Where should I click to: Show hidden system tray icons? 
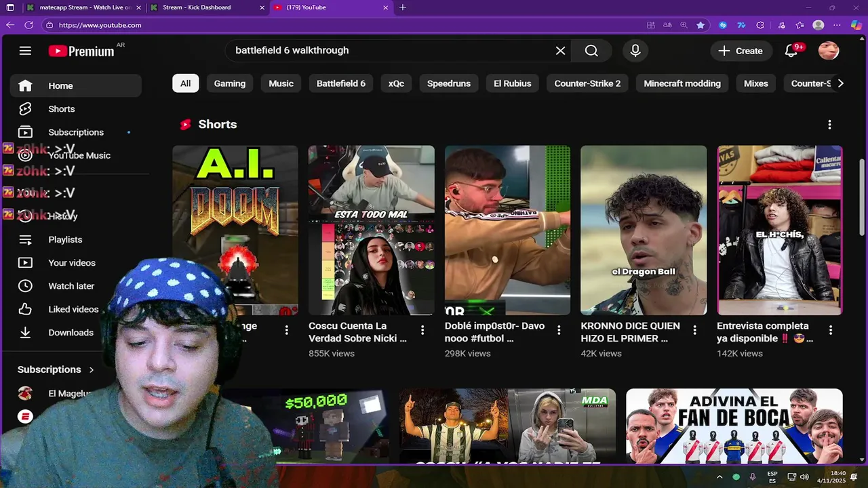point(719,477)
